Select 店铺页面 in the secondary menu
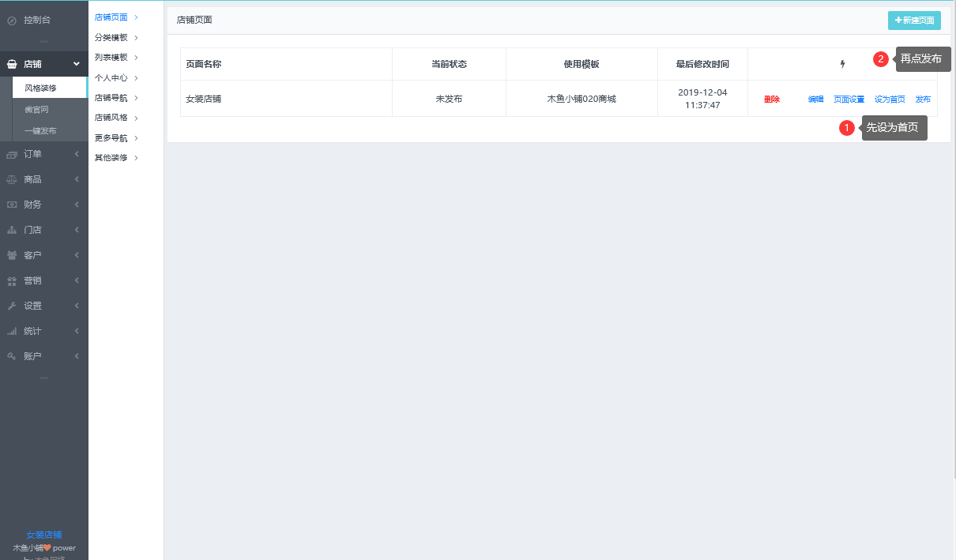Viewport: 956px width, 560px height. click(x=117, y=17)
